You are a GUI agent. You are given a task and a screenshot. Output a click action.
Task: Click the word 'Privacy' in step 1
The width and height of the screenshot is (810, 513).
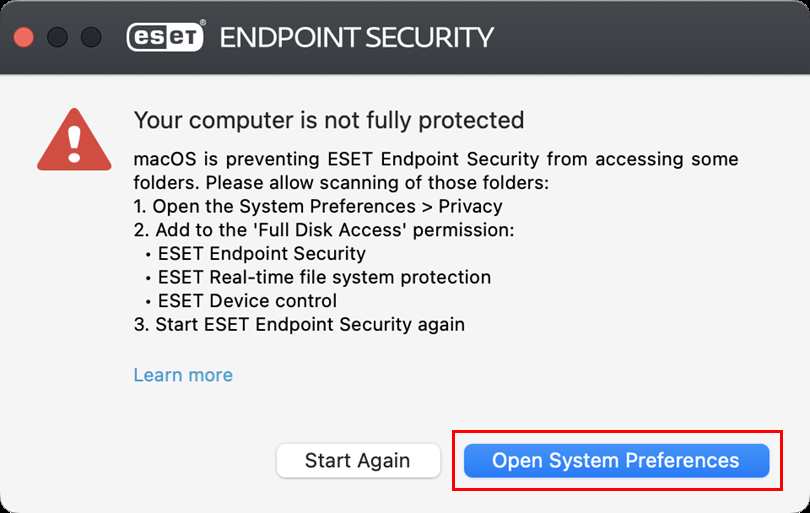click(x=470, y=206)
